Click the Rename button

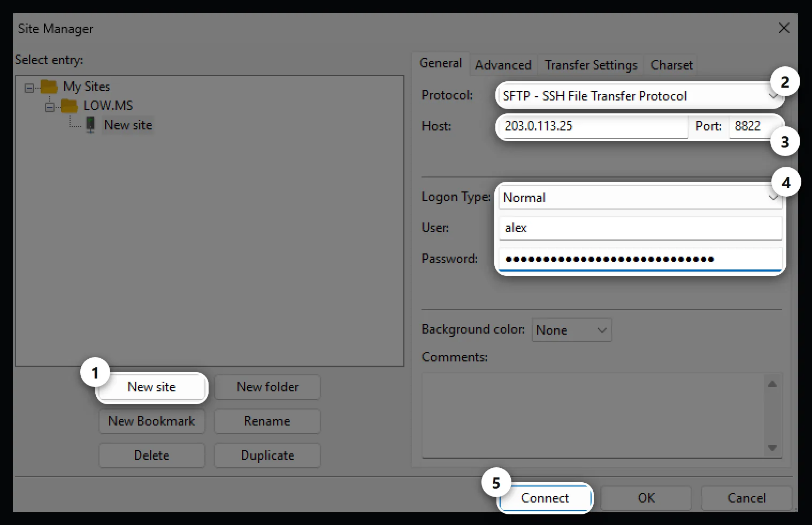click(267, 421)
